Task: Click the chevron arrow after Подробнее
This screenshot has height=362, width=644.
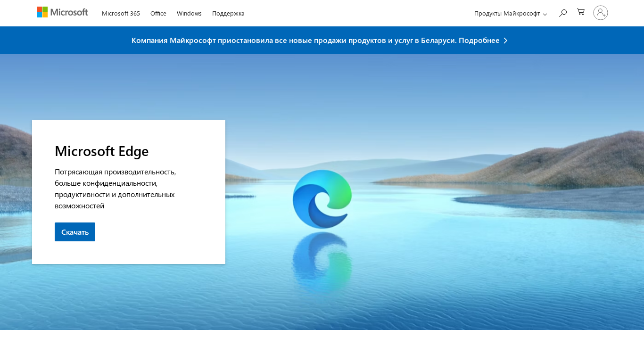Action: point(505,41)
